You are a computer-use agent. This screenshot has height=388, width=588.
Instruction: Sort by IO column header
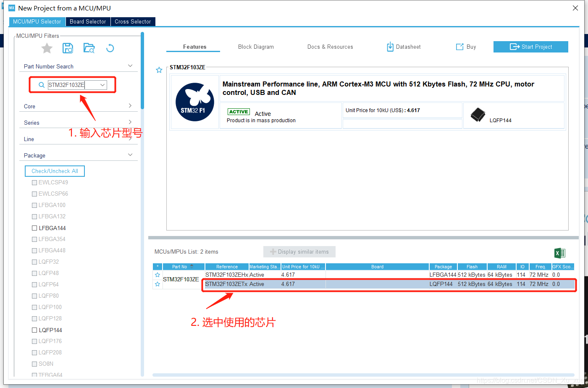tap(522, 267)
